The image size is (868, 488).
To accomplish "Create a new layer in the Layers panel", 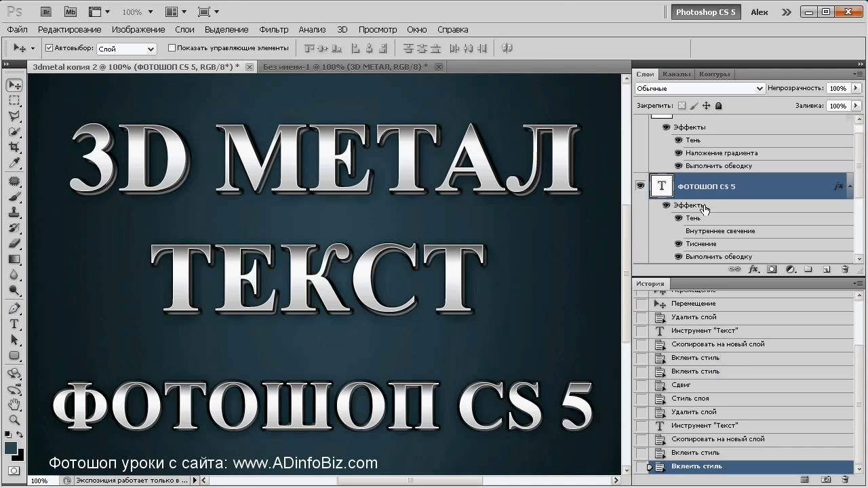I will click(x=827, y=269).
